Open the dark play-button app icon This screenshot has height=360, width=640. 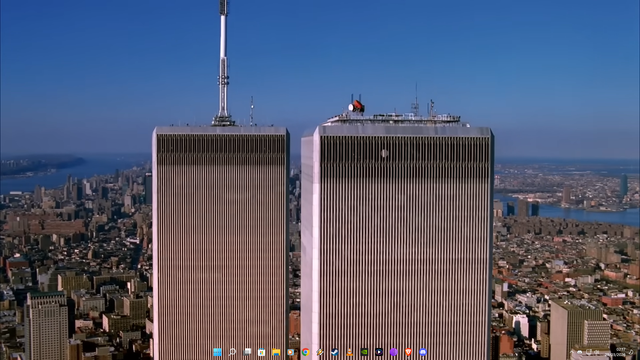(379, 352)
